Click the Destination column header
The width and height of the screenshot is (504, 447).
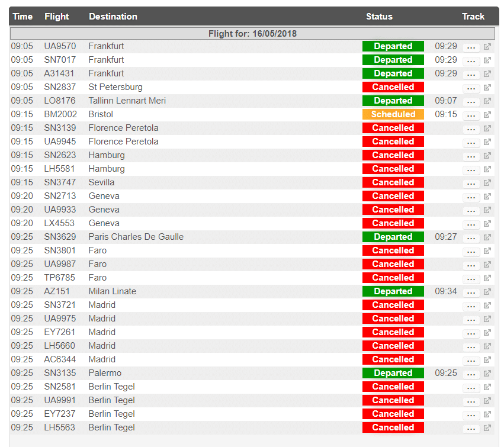pyautogui.click(x=113, y=17)
